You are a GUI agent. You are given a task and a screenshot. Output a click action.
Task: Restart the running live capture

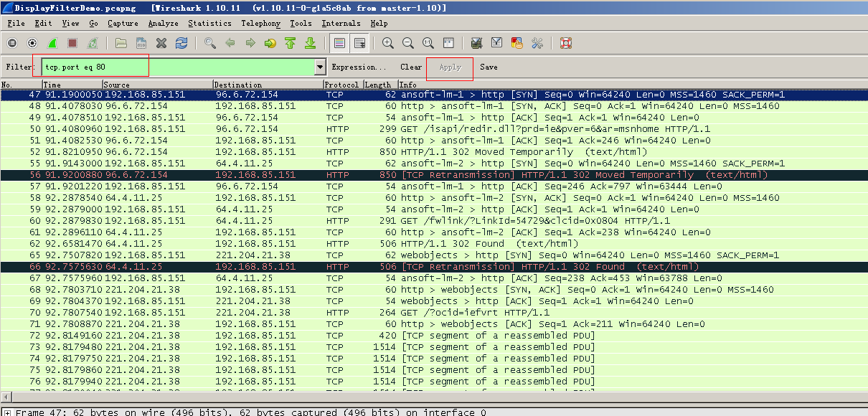(93, 43)
